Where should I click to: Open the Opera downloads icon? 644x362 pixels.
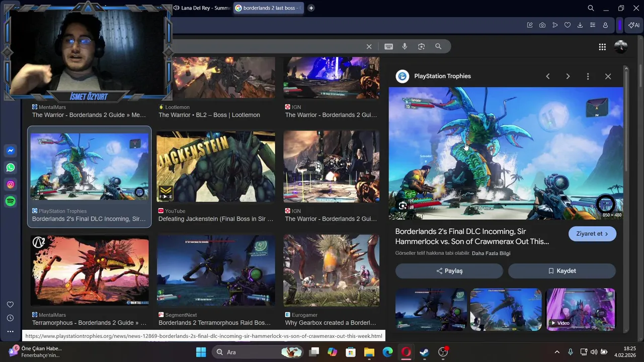click(580, 25)
